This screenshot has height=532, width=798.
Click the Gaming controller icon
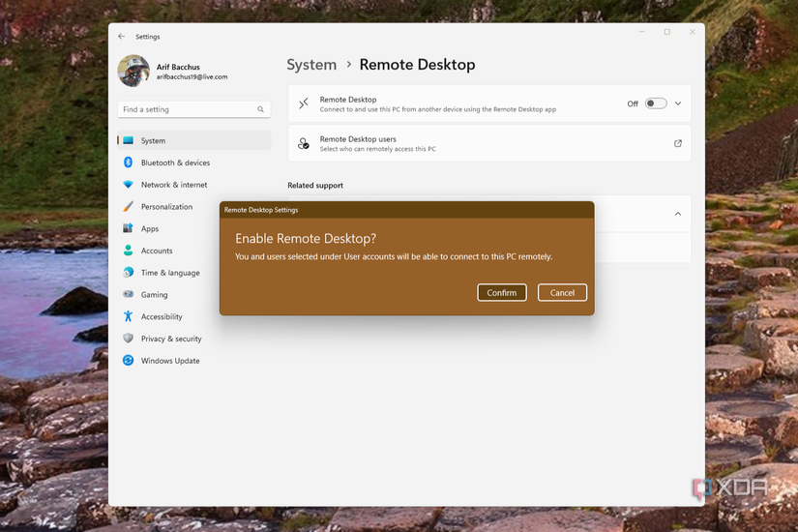coord(129,294)
